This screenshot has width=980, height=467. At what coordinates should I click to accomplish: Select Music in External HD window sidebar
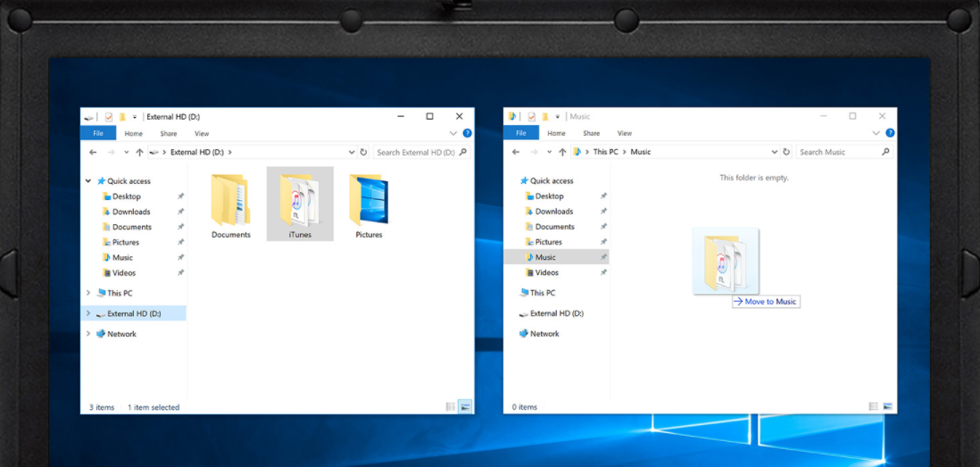coord(122,257)
